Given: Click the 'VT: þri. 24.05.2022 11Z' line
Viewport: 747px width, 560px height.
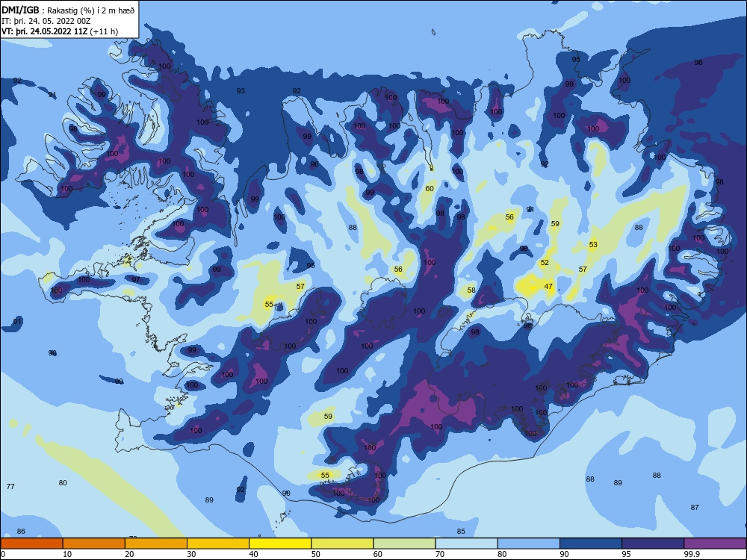Looking at the screenshot, I should [x=45, y=31].
